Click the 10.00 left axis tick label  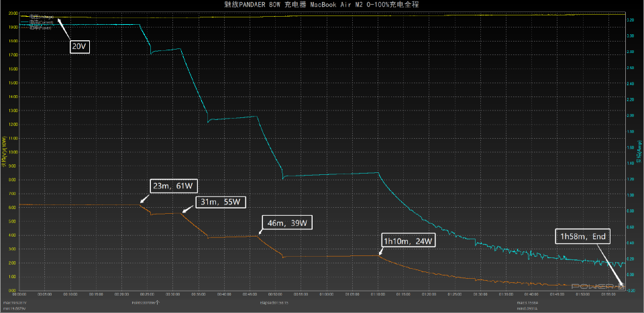point(13,151)
